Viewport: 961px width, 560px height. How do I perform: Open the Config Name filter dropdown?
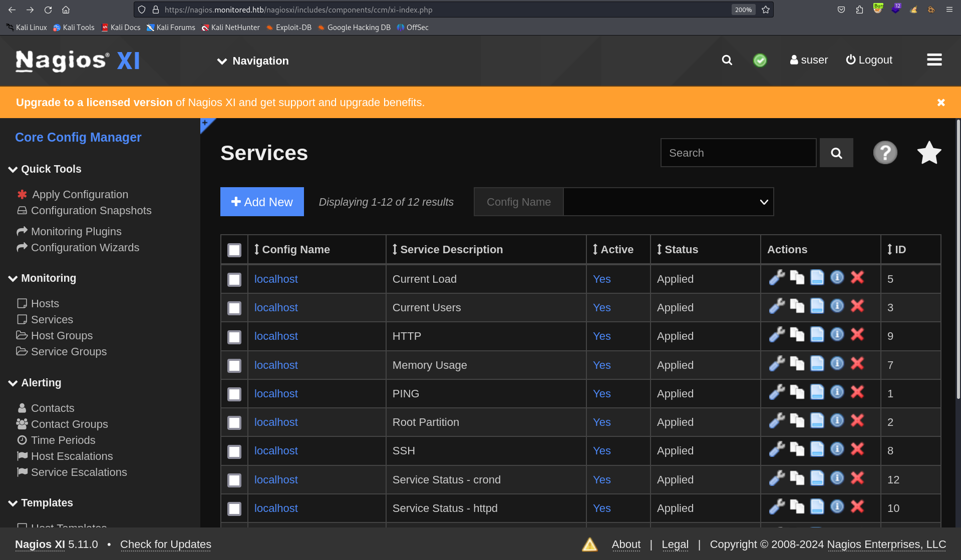pyautogui.click(x=668, y=202)
